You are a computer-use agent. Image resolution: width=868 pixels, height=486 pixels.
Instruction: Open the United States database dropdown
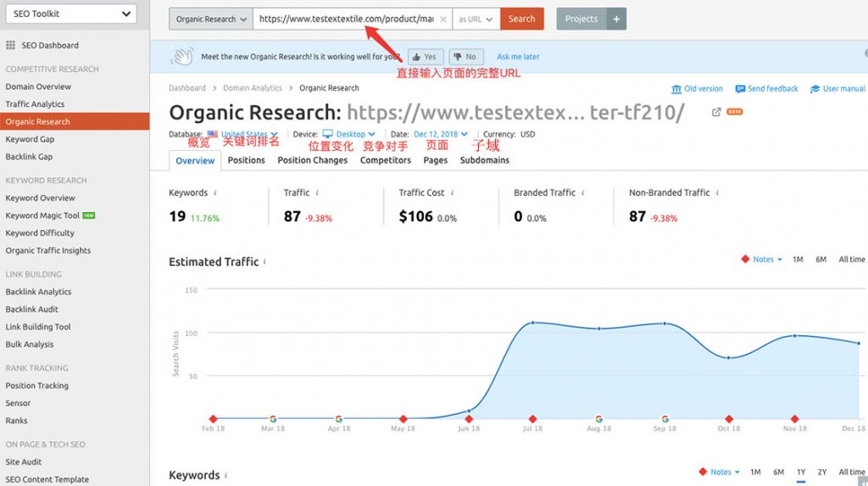coord(242,134)
